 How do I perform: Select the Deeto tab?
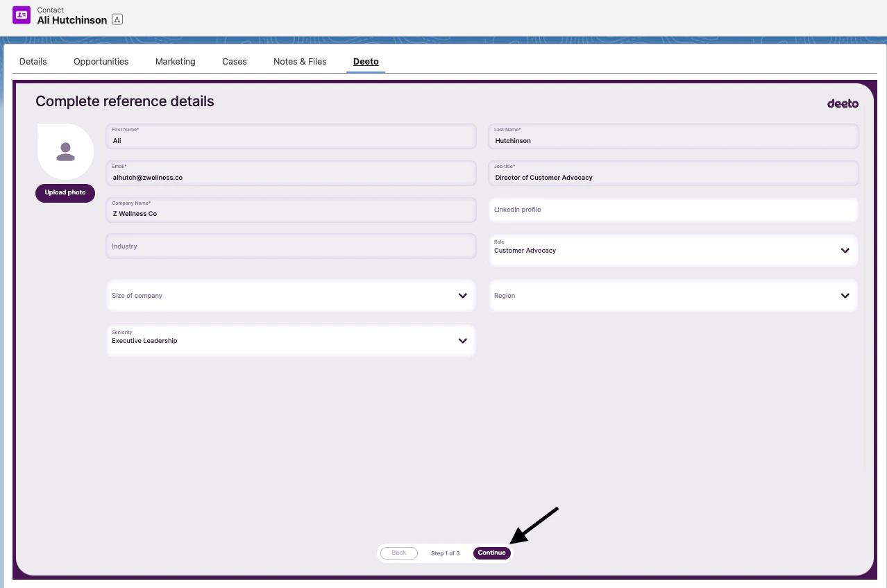tap(366, 61)
